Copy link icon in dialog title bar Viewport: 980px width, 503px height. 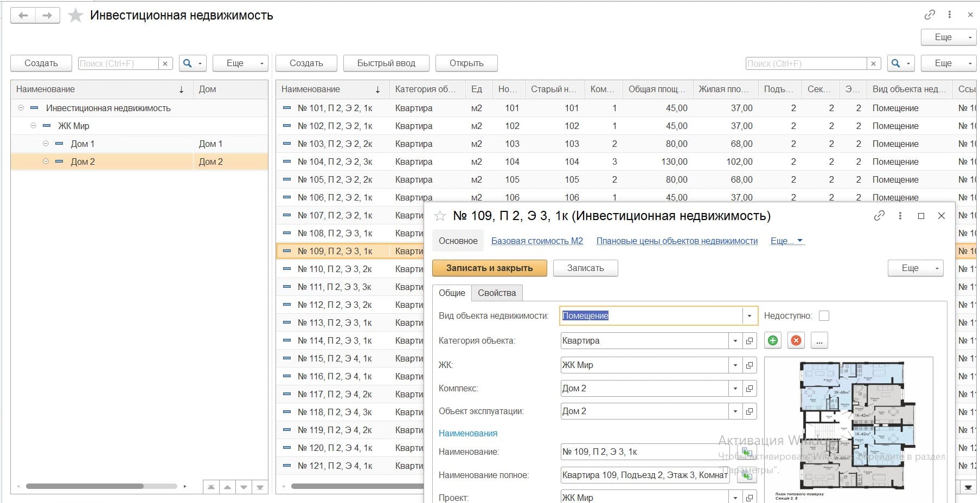pyautogui.click(x=879, y=216)
